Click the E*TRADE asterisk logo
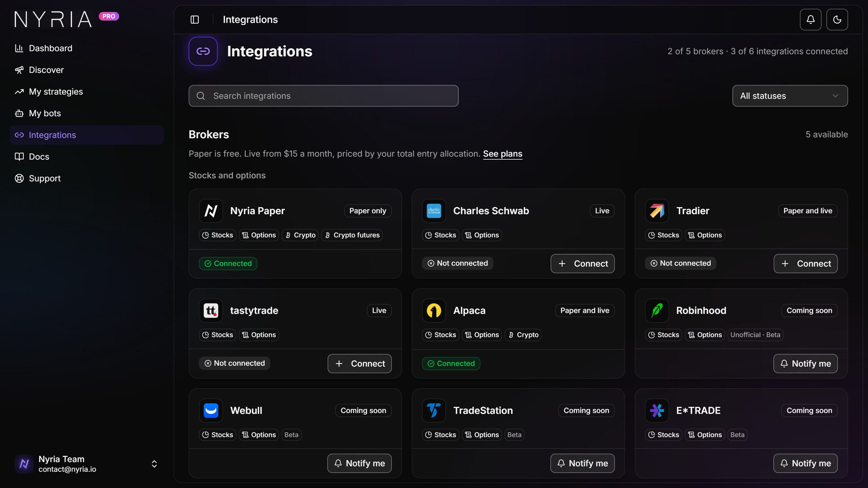This screenshot has width=868, height=488. tap(657, 410)
